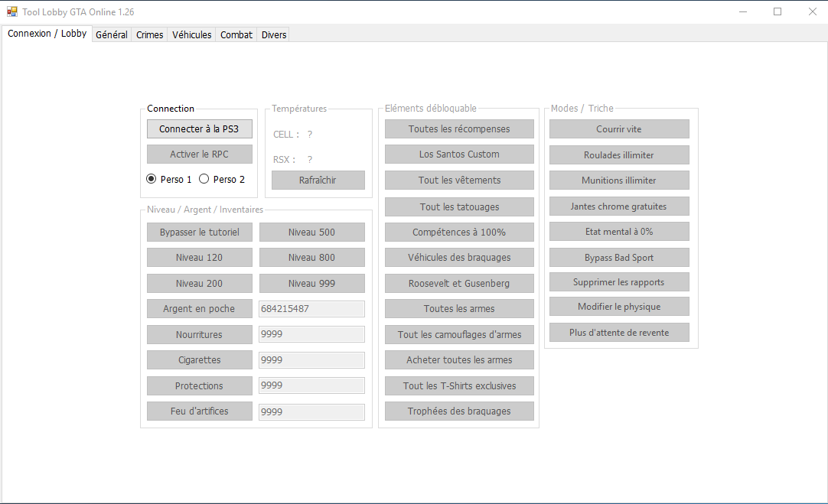Open the Général tab
828x504 pixels.
[x=112, y=35]
